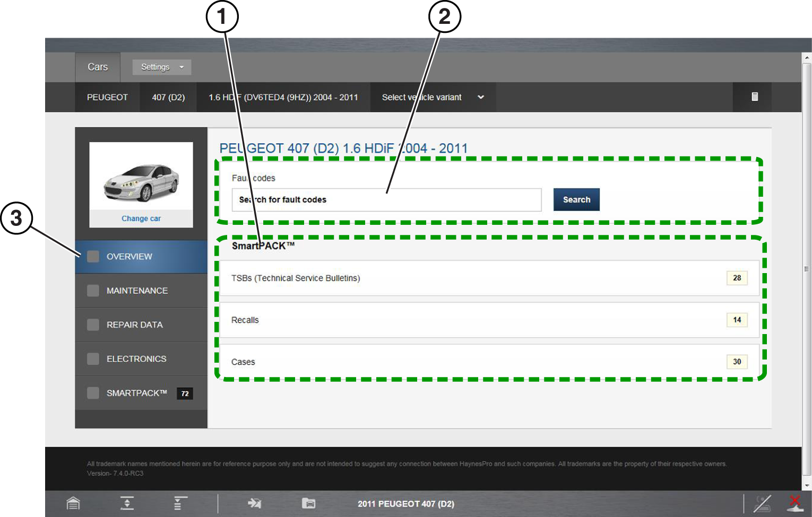Toggle the MAINTENANCE sidebar checkbox
This screenshot has height=517, width=812.
(x=93, y=291)
